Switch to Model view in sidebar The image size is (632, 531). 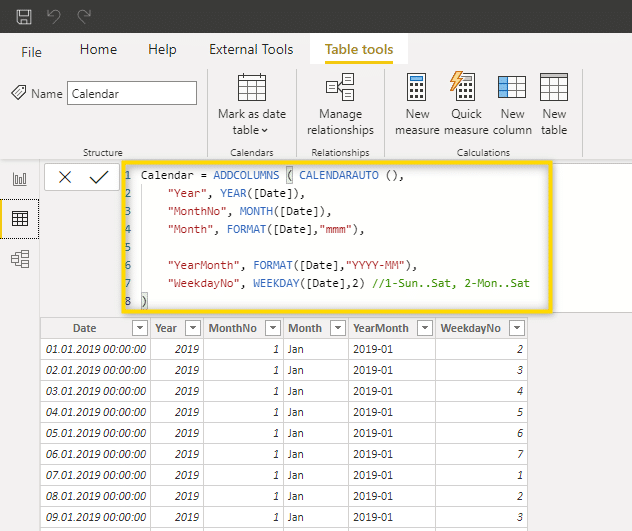point(20,259)
